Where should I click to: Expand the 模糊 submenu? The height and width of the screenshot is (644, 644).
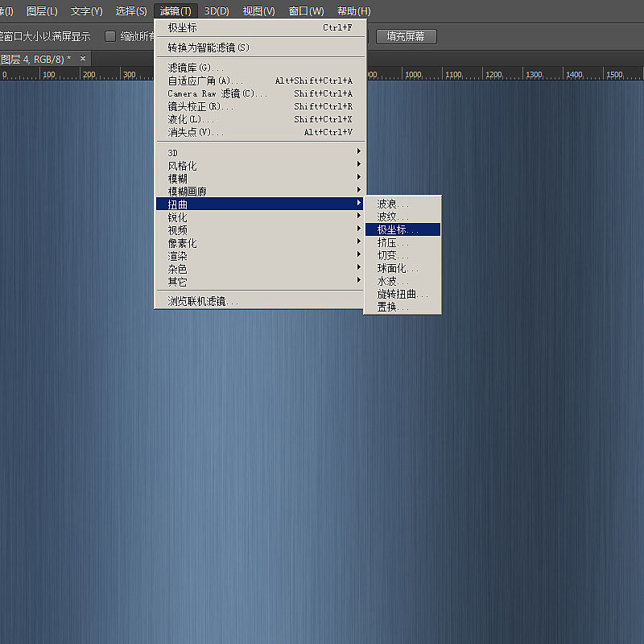pyautogui.click(x=259, y=179)
